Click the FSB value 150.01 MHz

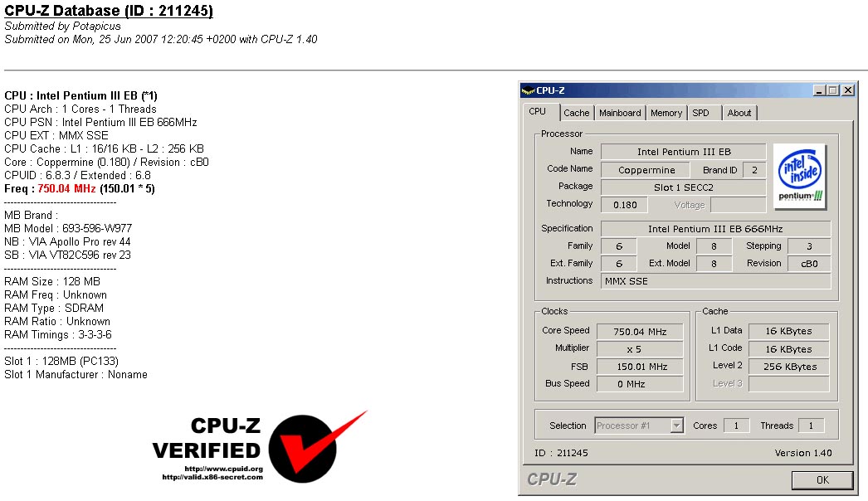(640, 367)
